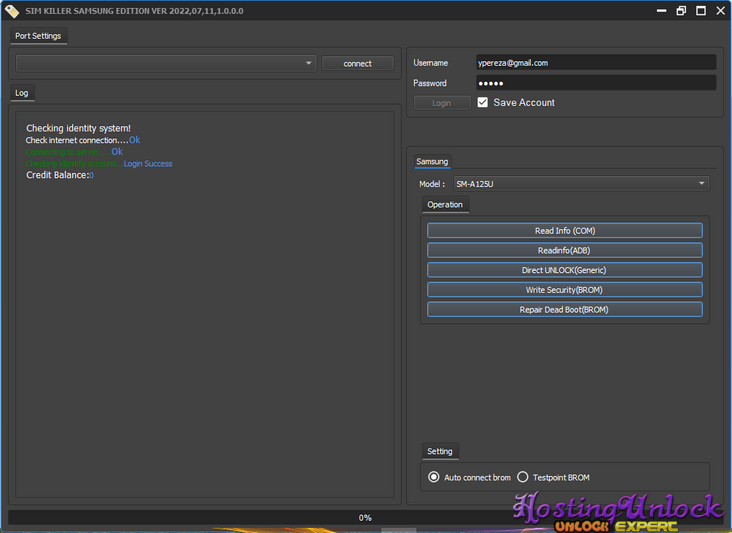Toggle the Save Account checkbox
This screenshot has width=732, height=533.
483,102
